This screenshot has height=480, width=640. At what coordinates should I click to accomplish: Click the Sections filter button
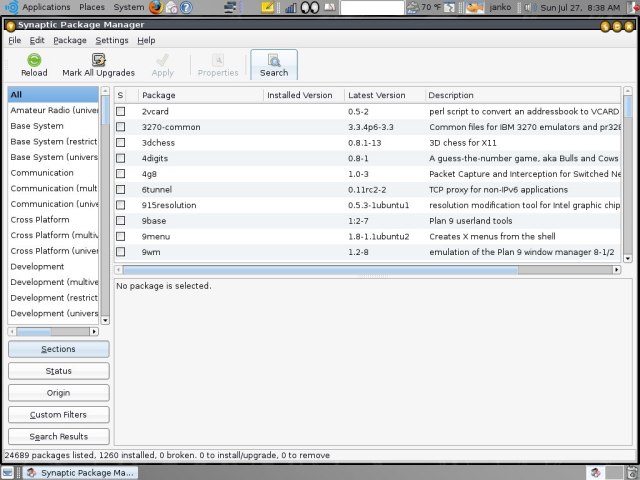58,349
